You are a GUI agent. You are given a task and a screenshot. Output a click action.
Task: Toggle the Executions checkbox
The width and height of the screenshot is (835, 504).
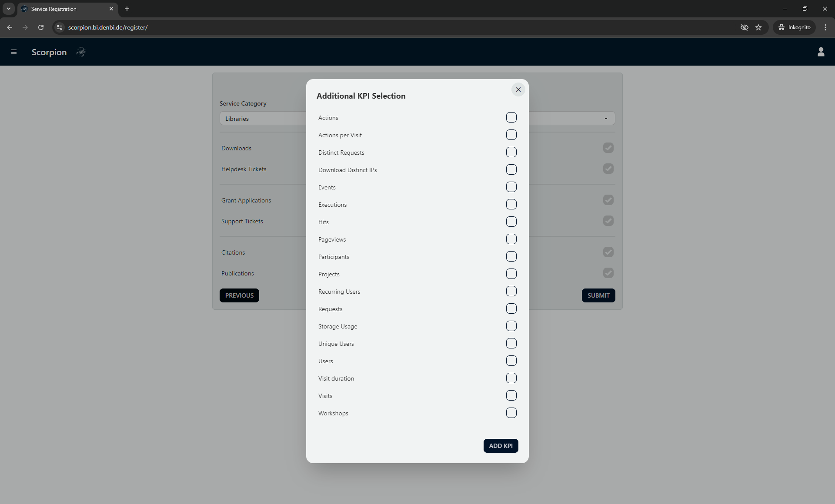[511, 204]
